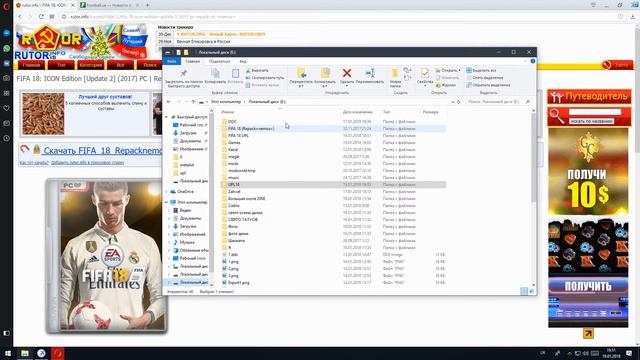The height and width of the screenshot is (360, 640).
Task: Expand Видео under Этот компьютер
Action: click(x=170, y=210)
